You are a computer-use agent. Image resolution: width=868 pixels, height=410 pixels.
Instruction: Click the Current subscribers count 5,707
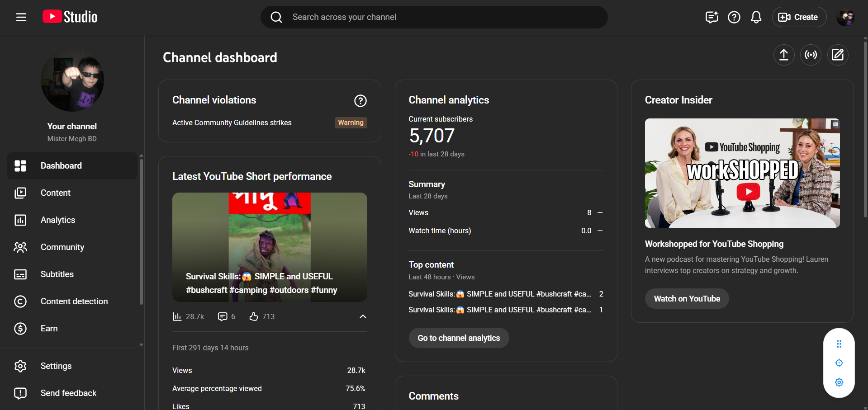[x=432, y=136]
